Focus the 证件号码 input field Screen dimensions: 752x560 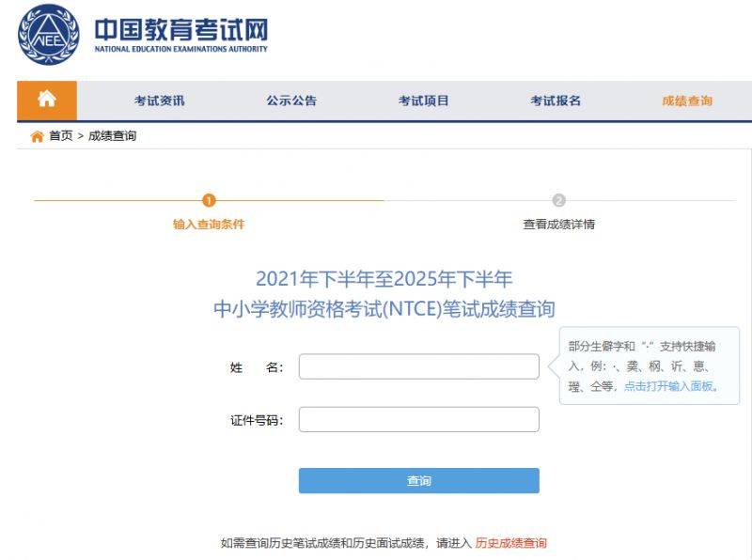[418, 419]
